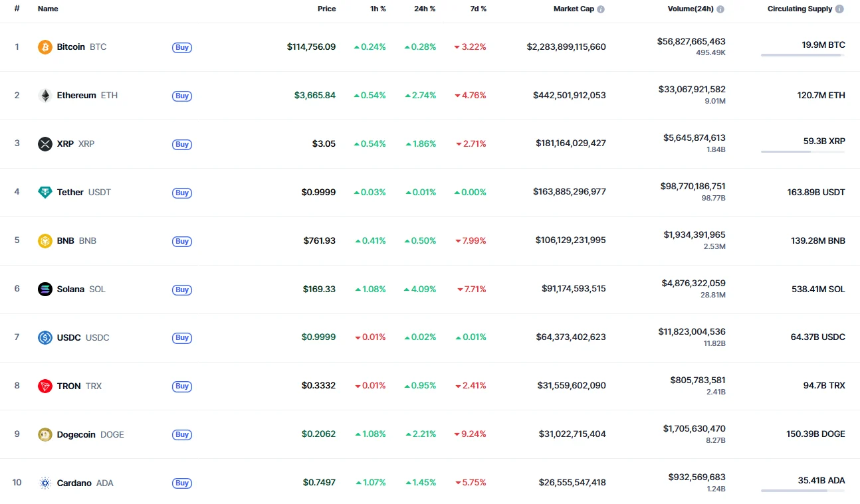The width and height of the screenshot is (860, 504).
Task: Click the TRON logo icon
Action: 45,386
